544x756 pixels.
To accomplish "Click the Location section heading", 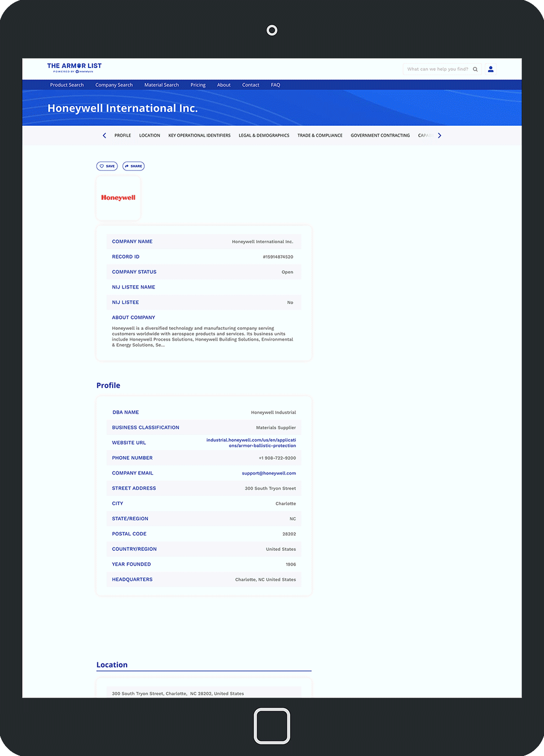I will (x=112, y=665).
